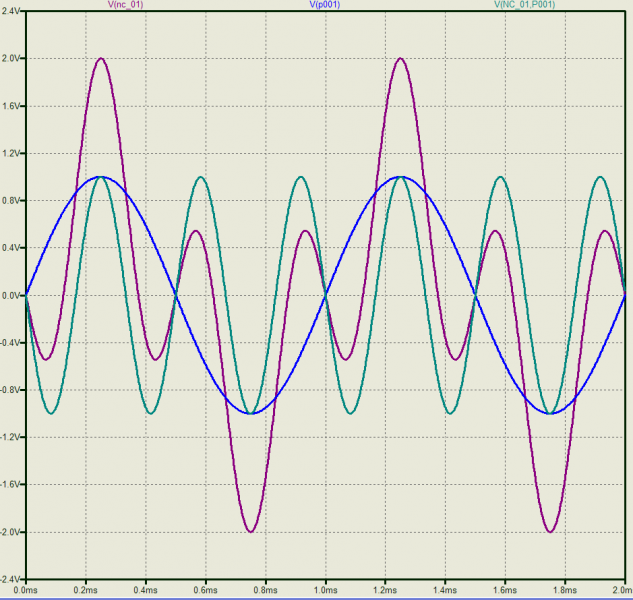Click the purple trace's second 2.0V peak
Viewport: 633px width, 600px height.
point(401,58)
